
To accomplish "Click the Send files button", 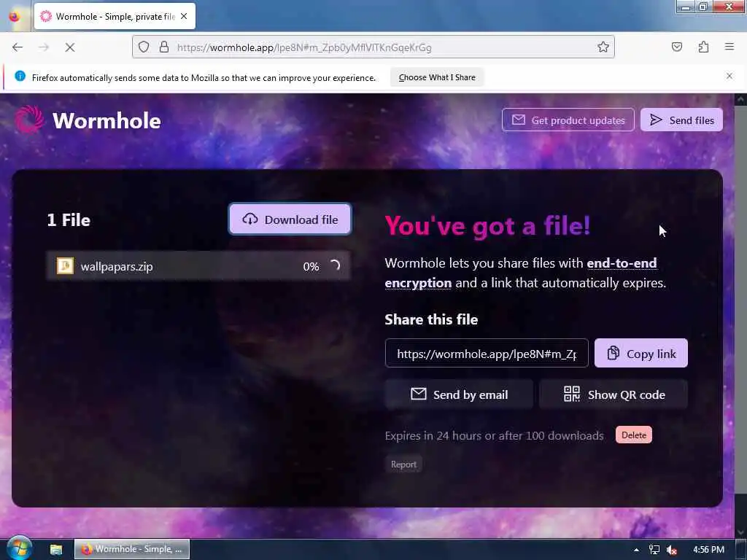I will tap(681, 120).
